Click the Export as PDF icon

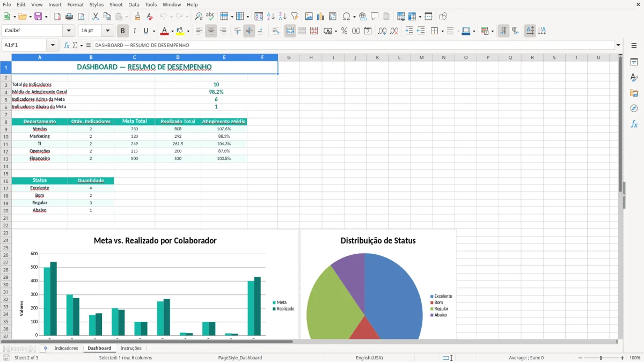coord(57,17)
